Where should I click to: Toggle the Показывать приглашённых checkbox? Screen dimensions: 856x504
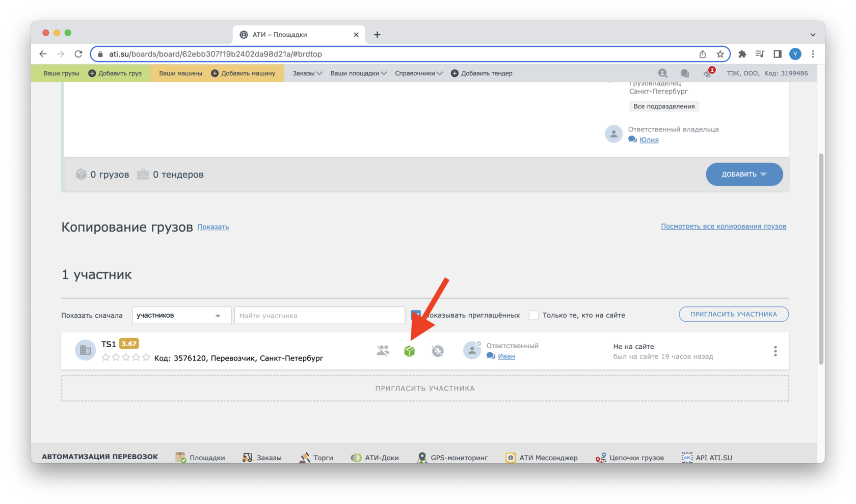[416, 315]
